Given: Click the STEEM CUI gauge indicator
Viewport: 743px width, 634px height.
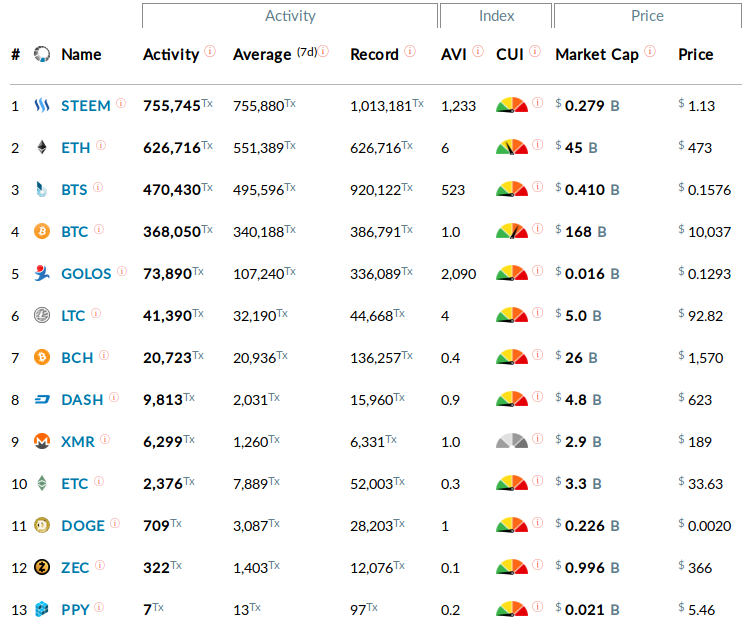Looking at the screenshot, I should pyautogui.click(x=511, y=104).
